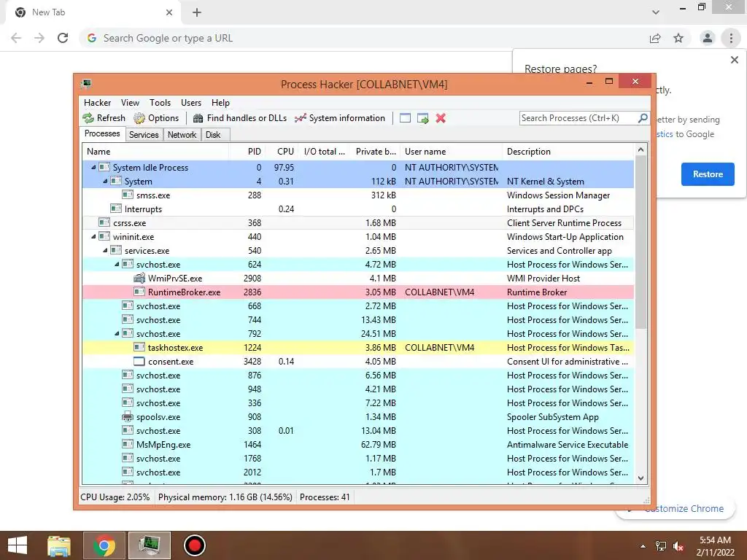Screen dimensions: 747x560
Task: Collapse the svchost.exe 624 node
Action: (x=117, y=264)
